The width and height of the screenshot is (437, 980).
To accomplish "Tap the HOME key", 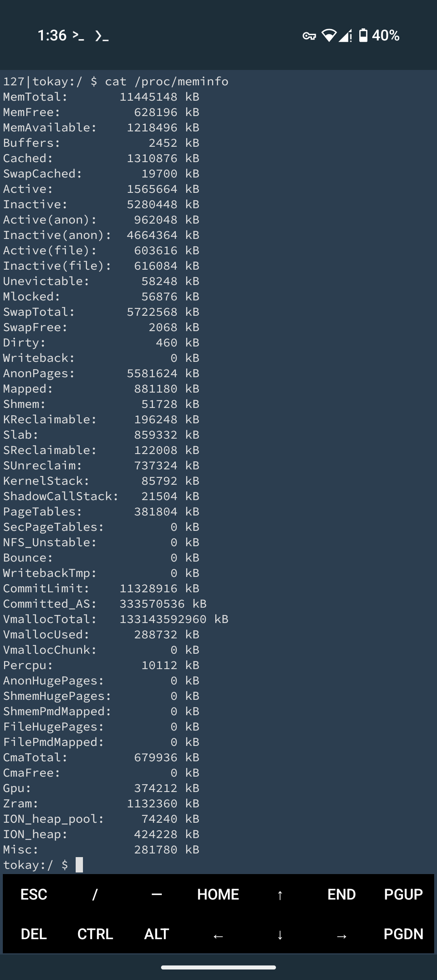I will (x=218, y=894).
